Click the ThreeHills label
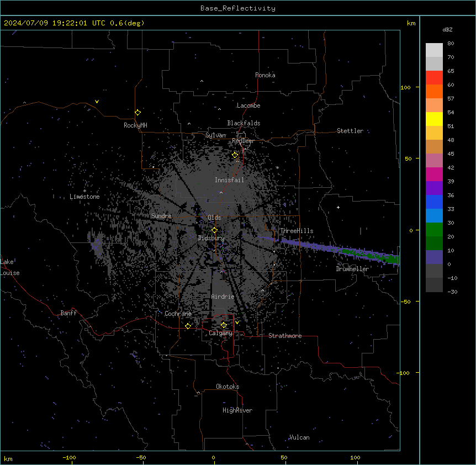476x465 pixels. click(297, 231)
